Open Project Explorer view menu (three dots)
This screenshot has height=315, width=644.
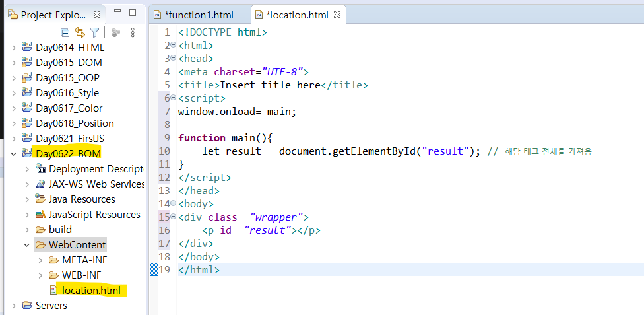tap(132, 32)
